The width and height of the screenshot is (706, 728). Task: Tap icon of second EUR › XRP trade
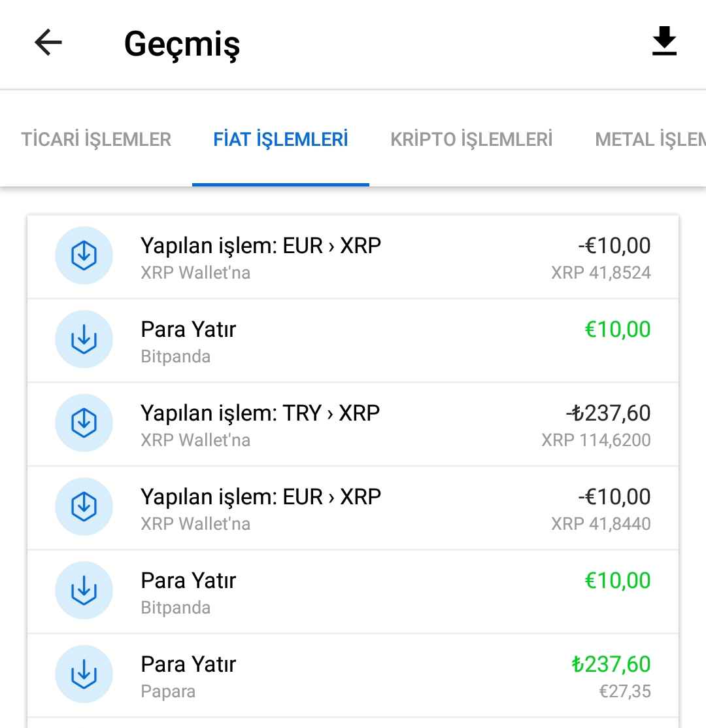pyautogui.click(x=84, y=506)
